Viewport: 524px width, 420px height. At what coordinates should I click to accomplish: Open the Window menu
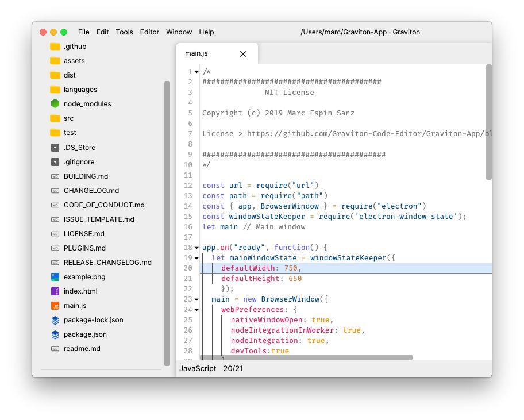point(179,32)
